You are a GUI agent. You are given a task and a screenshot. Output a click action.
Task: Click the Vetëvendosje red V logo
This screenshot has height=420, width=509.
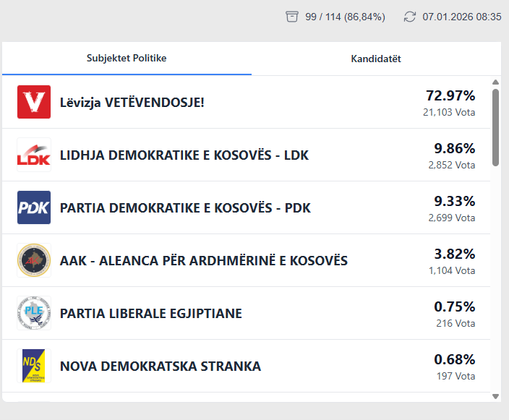point(34,102)
